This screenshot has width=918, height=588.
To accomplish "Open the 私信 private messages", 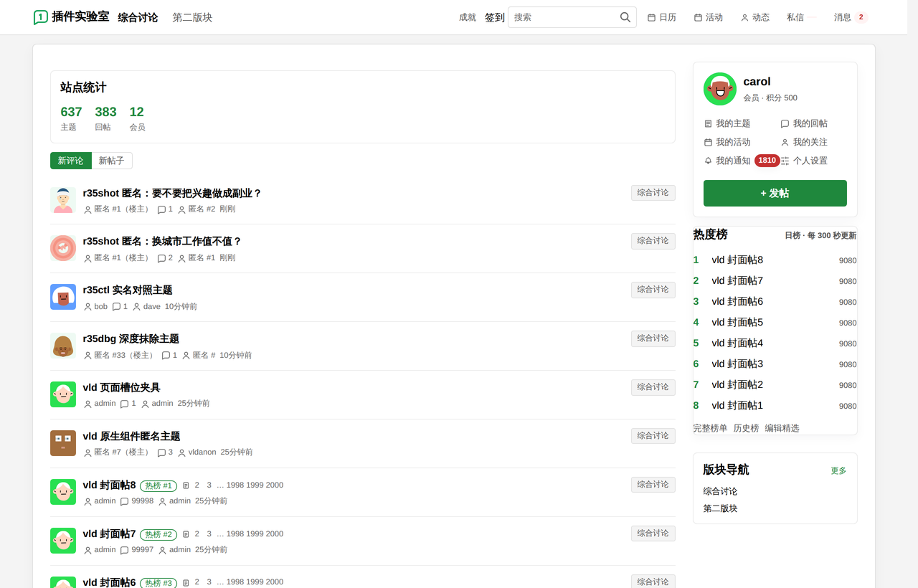I will click(795, 17).
